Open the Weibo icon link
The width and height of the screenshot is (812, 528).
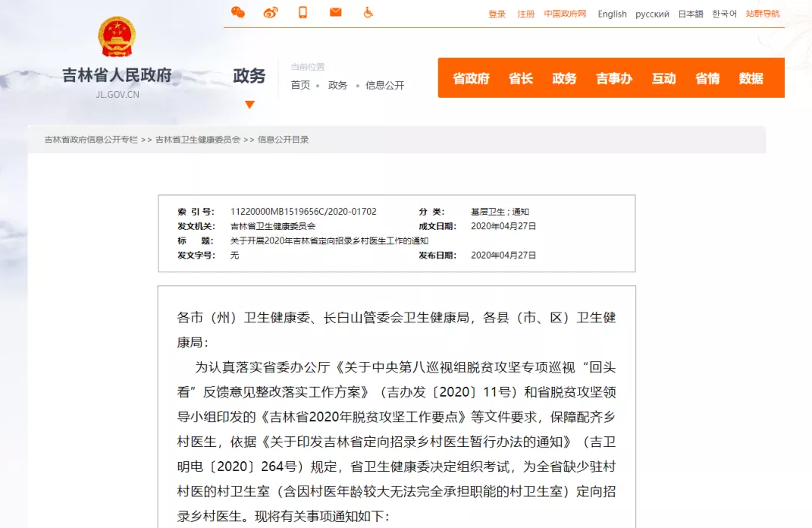coord(271,12)
